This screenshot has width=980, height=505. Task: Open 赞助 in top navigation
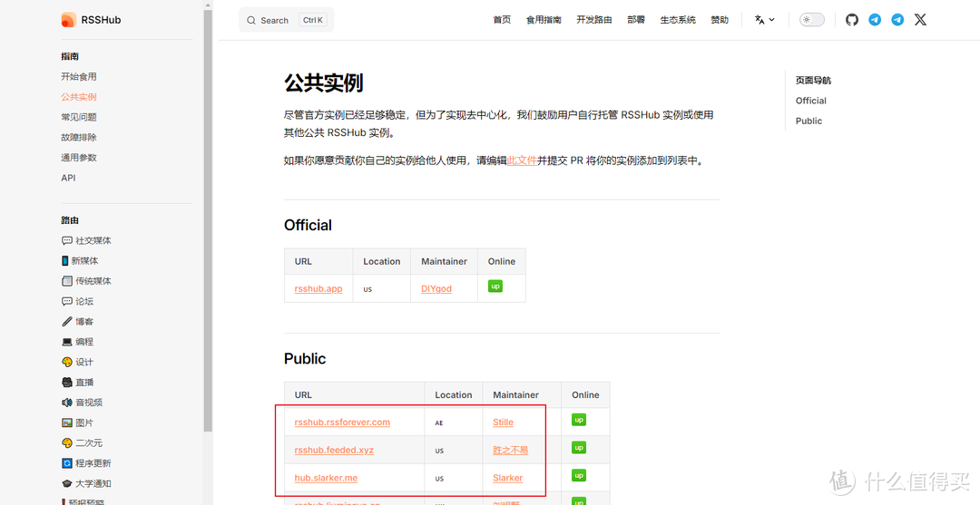click(720, 20)
